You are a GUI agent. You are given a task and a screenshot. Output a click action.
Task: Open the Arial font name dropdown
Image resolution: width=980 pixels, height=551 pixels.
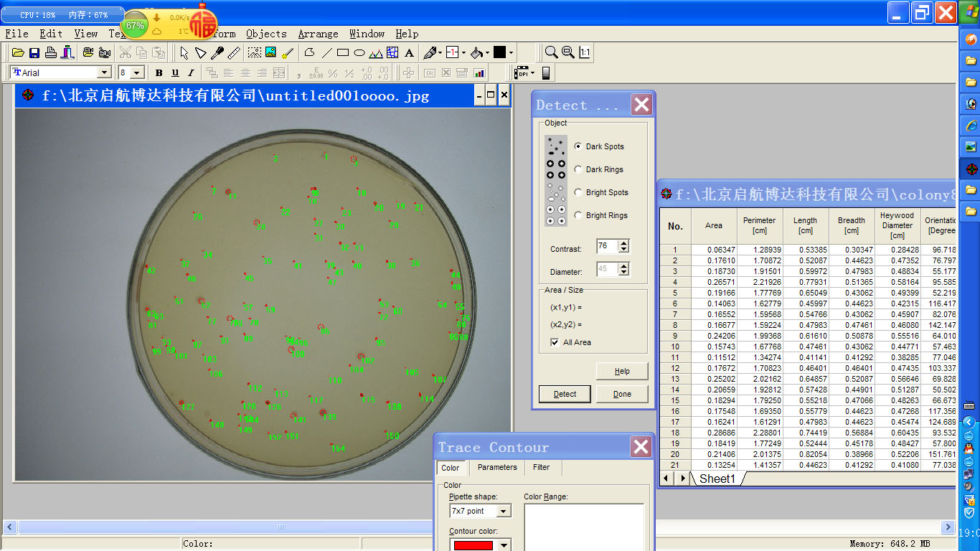[104, 72]
